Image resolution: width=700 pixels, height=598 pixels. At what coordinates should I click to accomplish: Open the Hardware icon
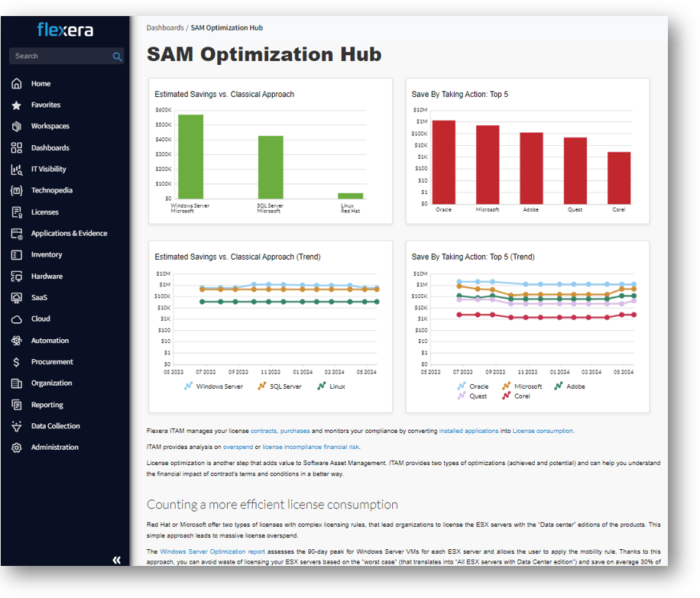[x=17, y=276]
